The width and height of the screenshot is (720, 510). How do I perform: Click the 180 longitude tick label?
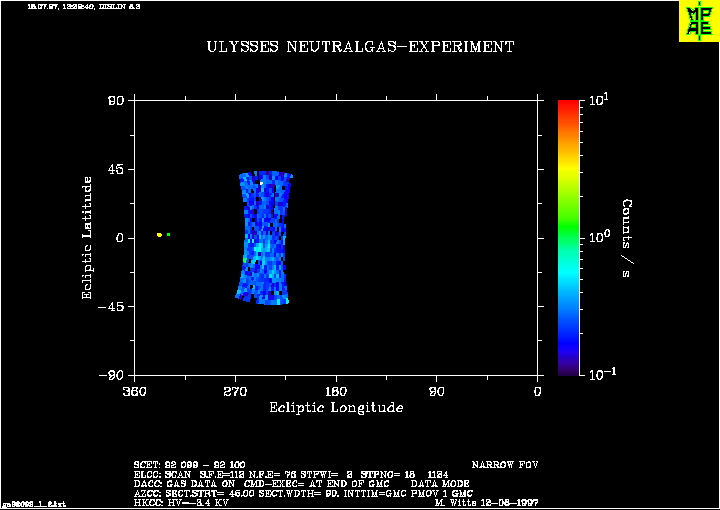click(x=336, y=392)
